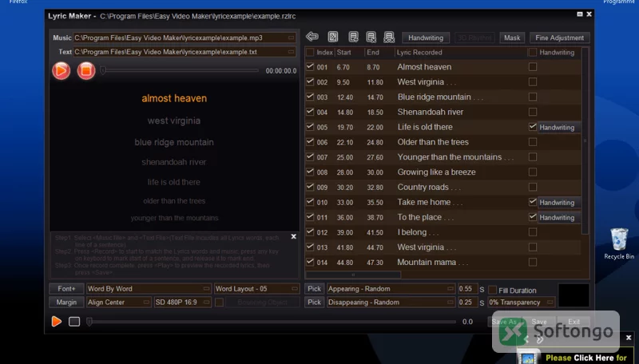Click the square fullscreen preview icon at bottom
639x364 pixels.
pyautogui.click(x=74, y=322)
